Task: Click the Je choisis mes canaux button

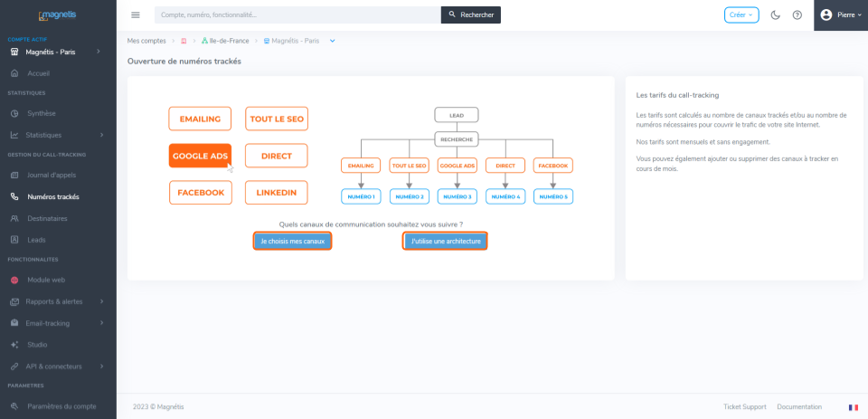Action: (x=292, y=241)
